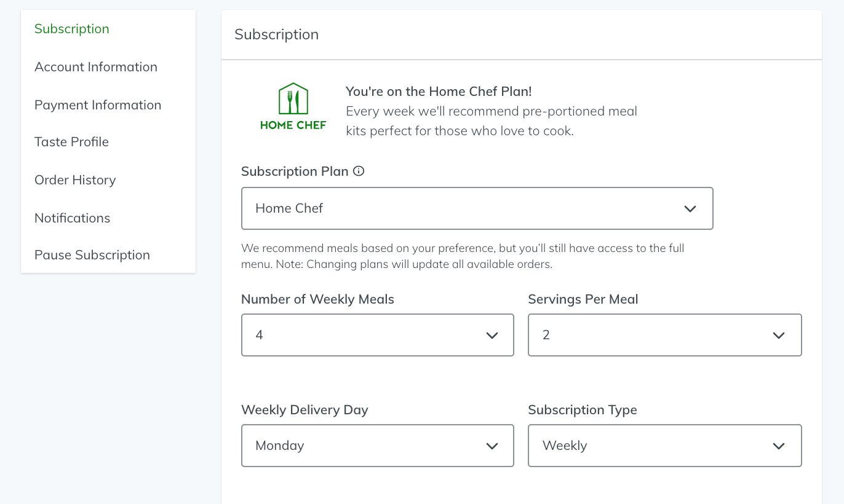Open the Subscription Type dropdown showing Weekly
844x504 pixels.
(x=665, y=446)
